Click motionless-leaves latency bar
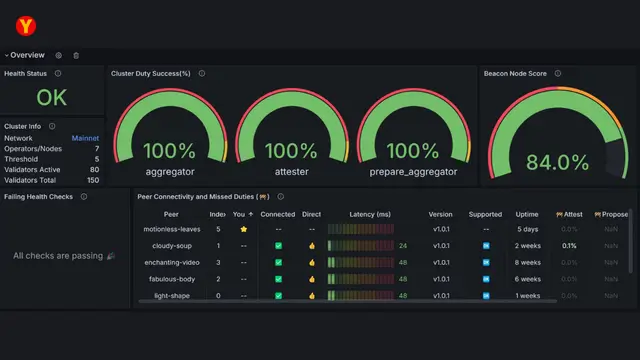Viewport: 640px width, 360px height. pyautogui.click(x=361, y=229)
